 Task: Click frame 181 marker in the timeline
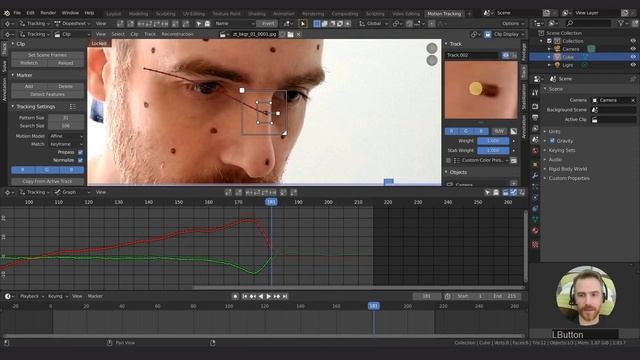click(373, 306)
